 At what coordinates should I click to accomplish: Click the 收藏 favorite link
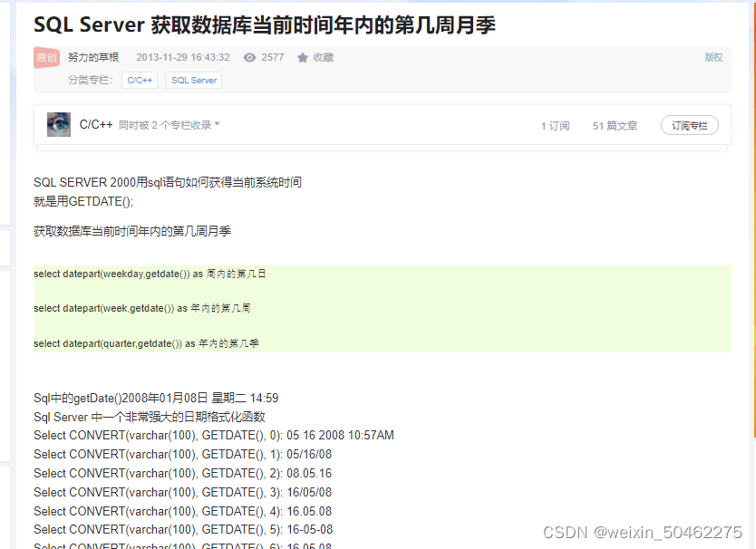323,57
